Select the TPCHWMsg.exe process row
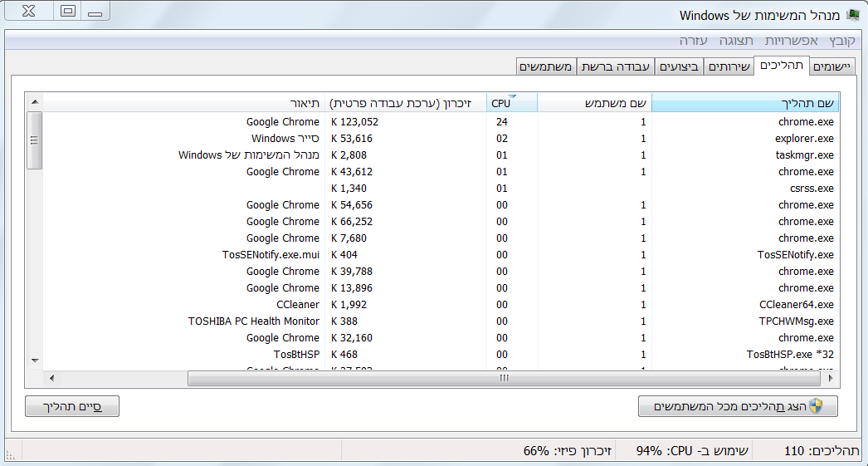Screen dimensions: 868x466 coord(441,321)
